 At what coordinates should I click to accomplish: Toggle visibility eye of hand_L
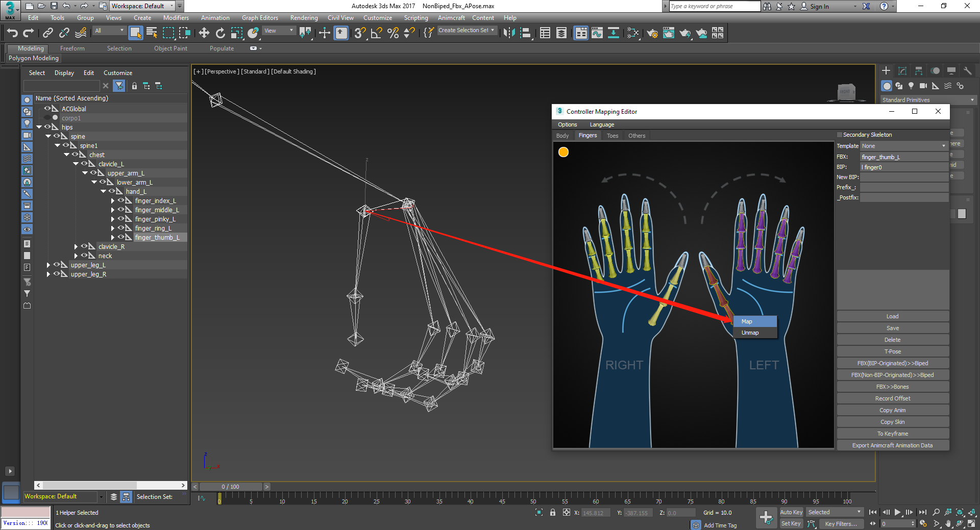pyautogui.click(x=111, y=191)
